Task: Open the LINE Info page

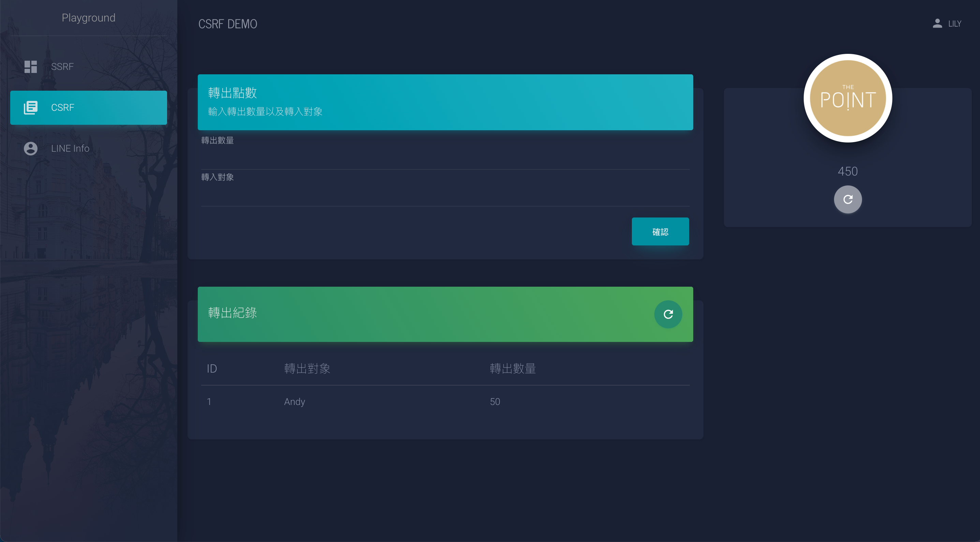Action: (70, 148)
